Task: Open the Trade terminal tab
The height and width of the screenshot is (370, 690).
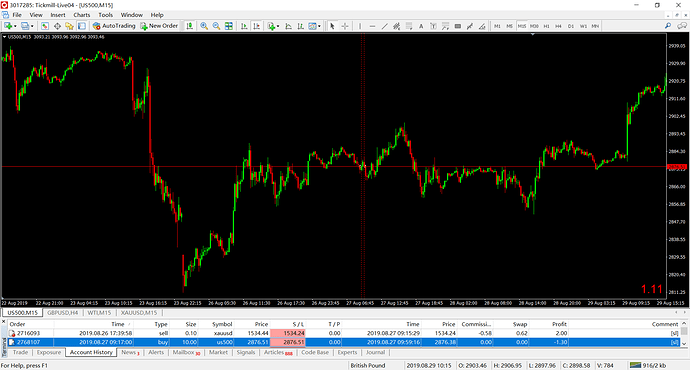Action: coord(20,352)
